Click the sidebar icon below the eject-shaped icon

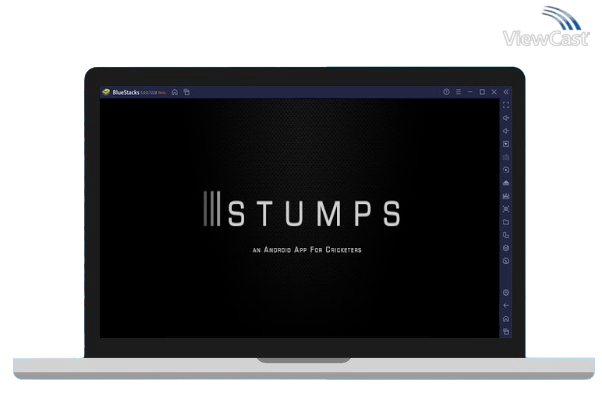coord(506,196)
